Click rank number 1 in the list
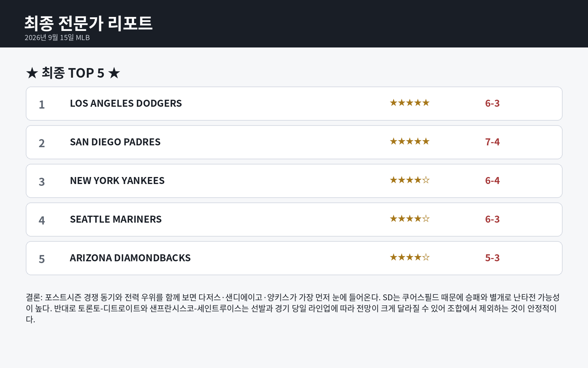This screenshot has height=368, width=588. pyautogui.click(x=42, y=105)
